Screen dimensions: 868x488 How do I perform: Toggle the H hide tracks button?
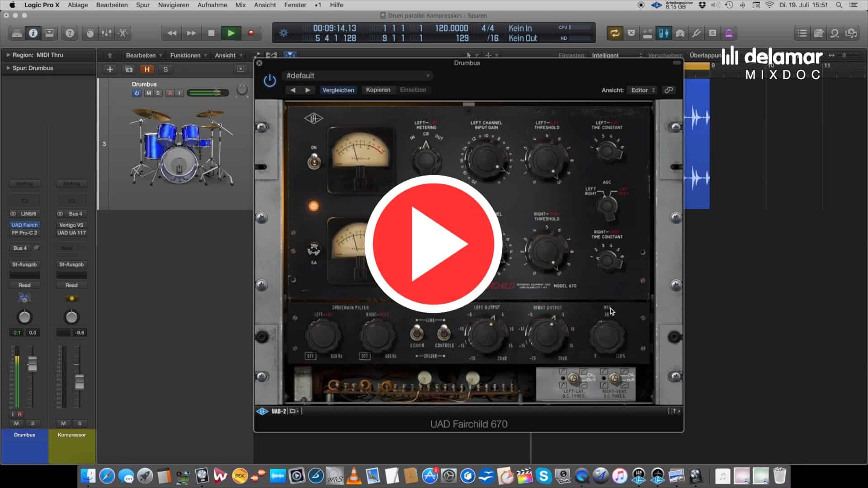[x=147, y=69]
